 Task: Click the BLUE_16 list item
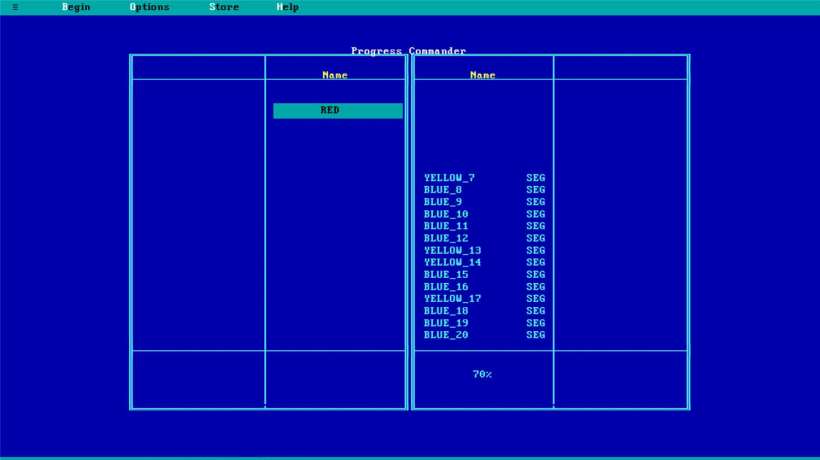click(446, 287)
